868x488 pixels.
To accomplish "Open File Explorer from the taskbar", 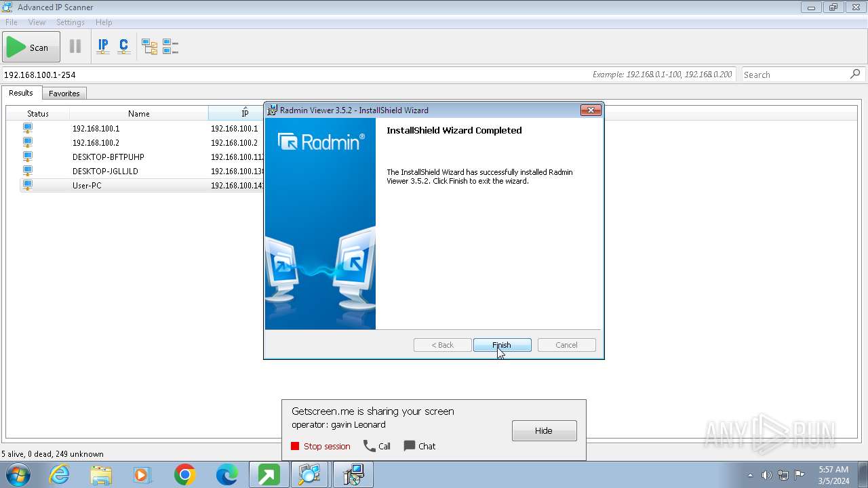I will (101, 475).
